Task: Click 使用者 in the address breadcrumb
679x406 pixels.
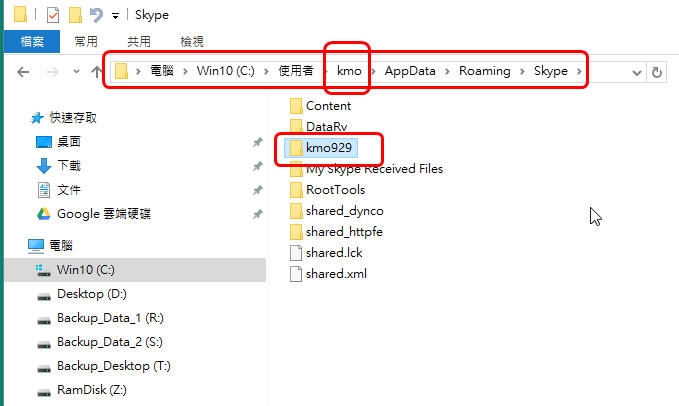Action: pyautogui.click(x=296, y=71)
